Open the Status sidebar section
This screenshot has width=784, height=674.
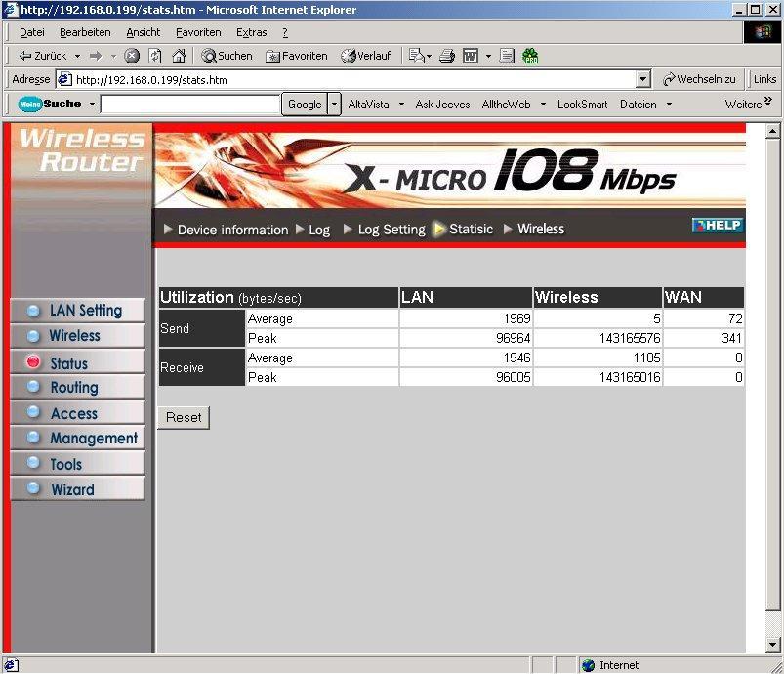pos(77,362)
